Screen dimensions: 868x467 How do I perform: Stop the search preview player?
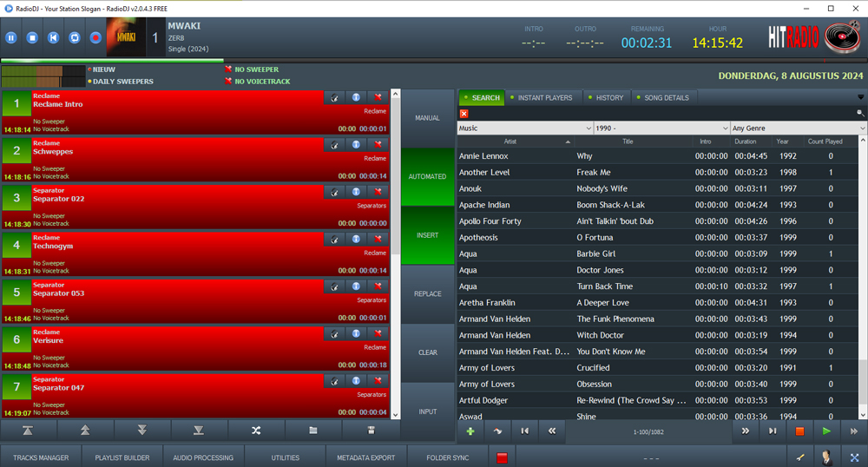[x=799, y=431]
